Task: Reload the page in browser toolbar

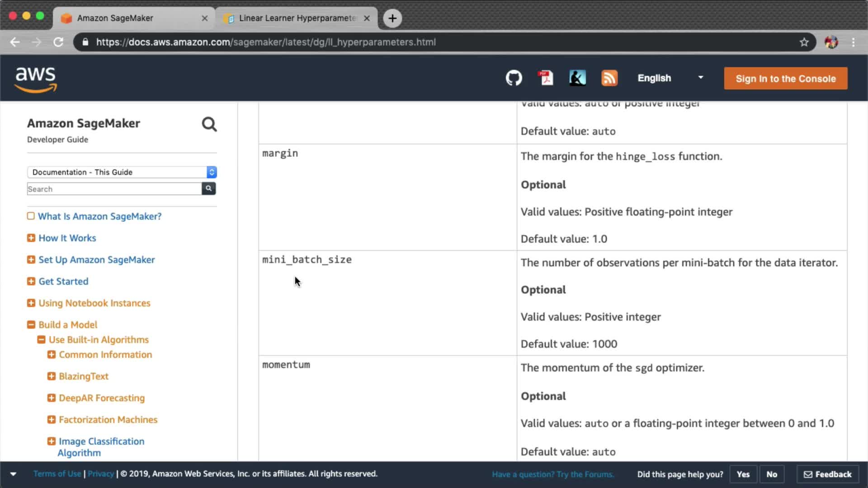Action: [58, 42]
